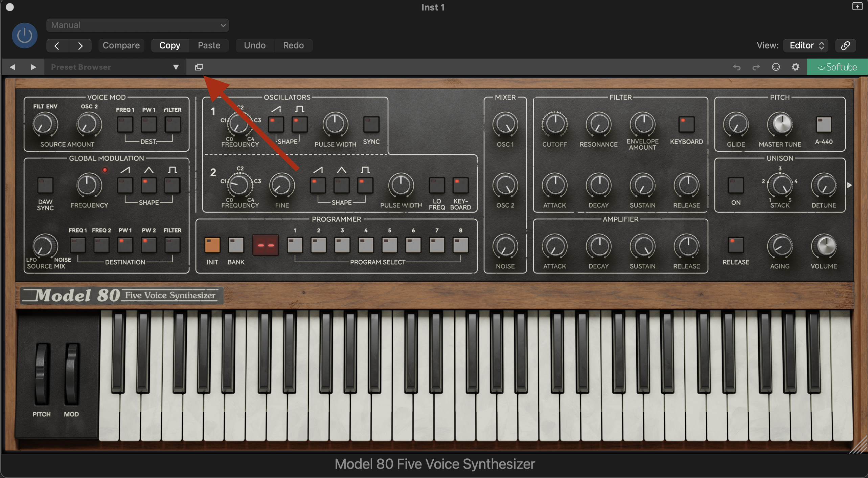Select Global Modulation triangle shape switch
This screenshot has width=868, height=478.
(x=149, y=185)
